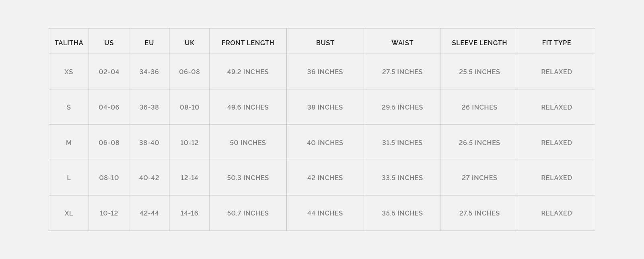Viewport: 644px width, 259px height.
Task: Click the SLEEVE LENGTH header cell
Action: pyautogui.click(x=479, y=43)
